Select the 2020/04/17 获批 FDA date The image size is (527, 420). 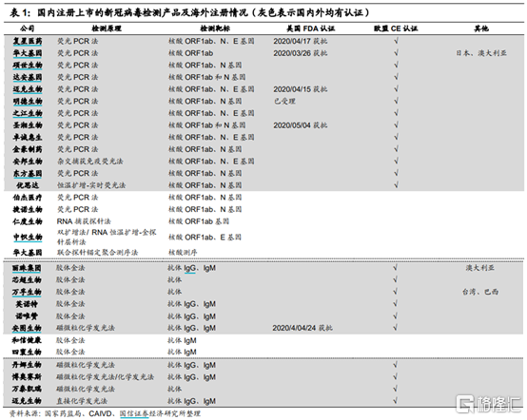pos(301,41)
